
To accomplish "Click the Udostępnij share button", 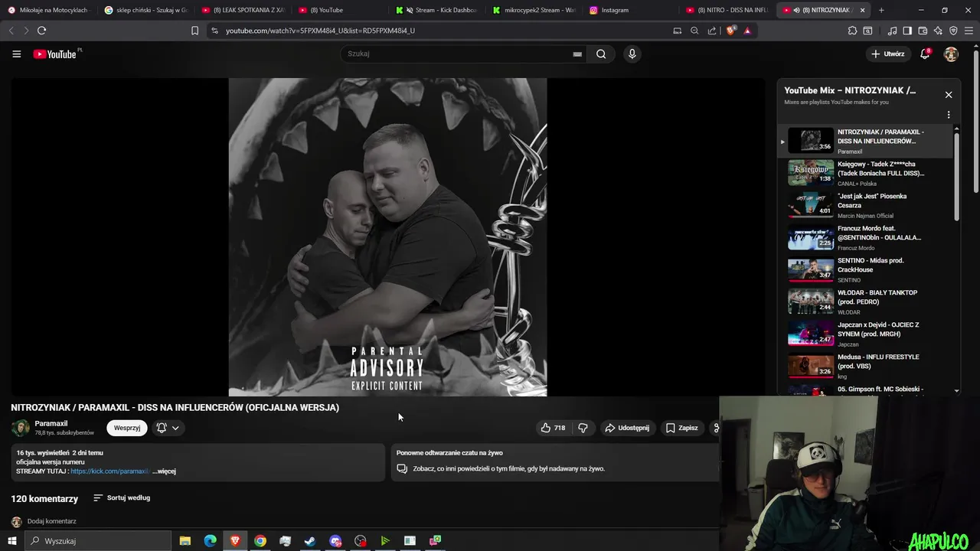I will point(627,428).
